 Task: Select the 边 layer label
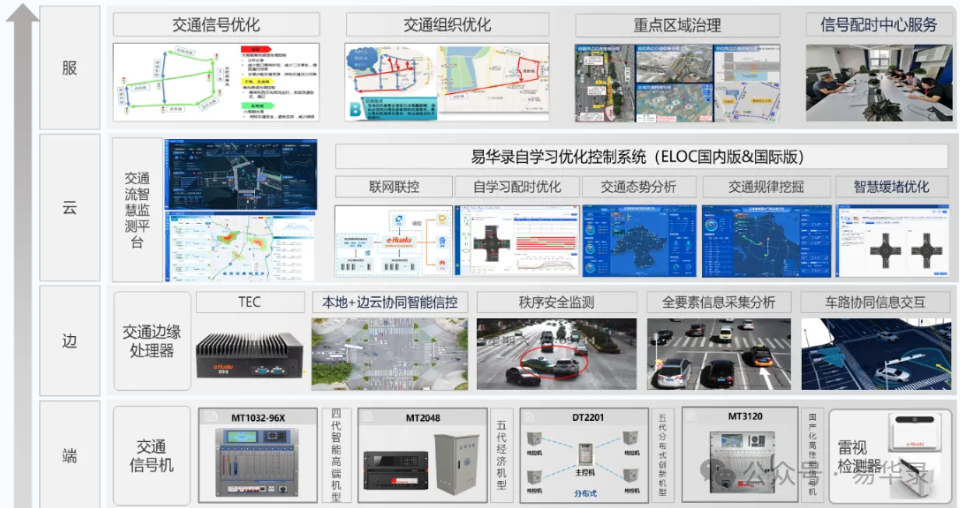(70, 341)
